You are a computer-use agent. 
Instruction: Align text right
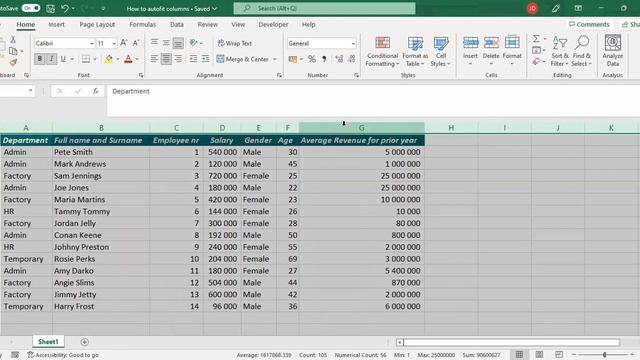click(178, 59)
